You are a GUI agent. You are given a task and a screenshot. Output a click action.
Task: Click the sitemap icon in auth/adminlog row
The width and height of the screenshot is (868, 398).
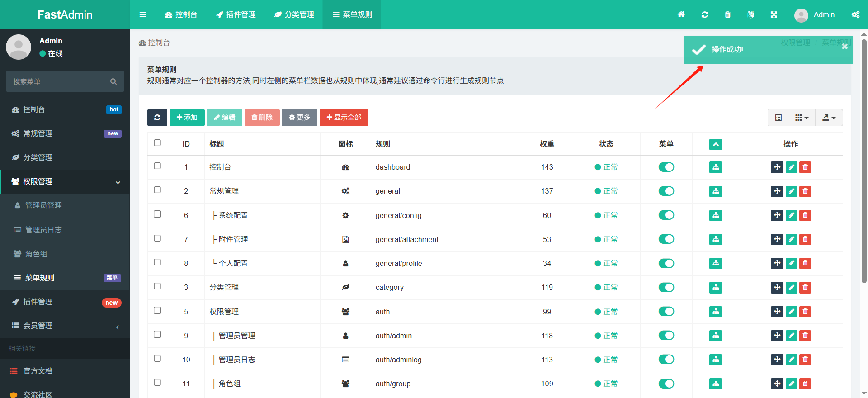pyautogui.click(x=716, y=360)
